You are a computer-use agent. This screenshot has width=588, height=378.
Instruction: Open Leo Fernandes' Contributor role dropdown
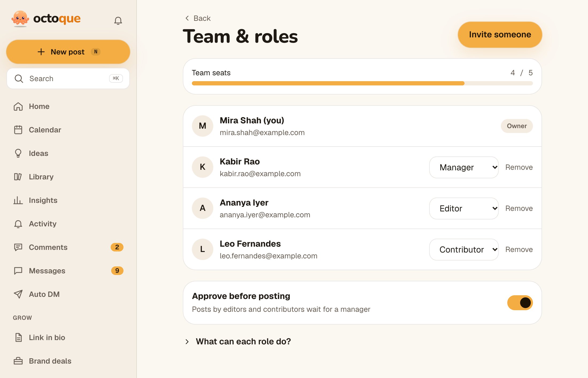point(464,250)
